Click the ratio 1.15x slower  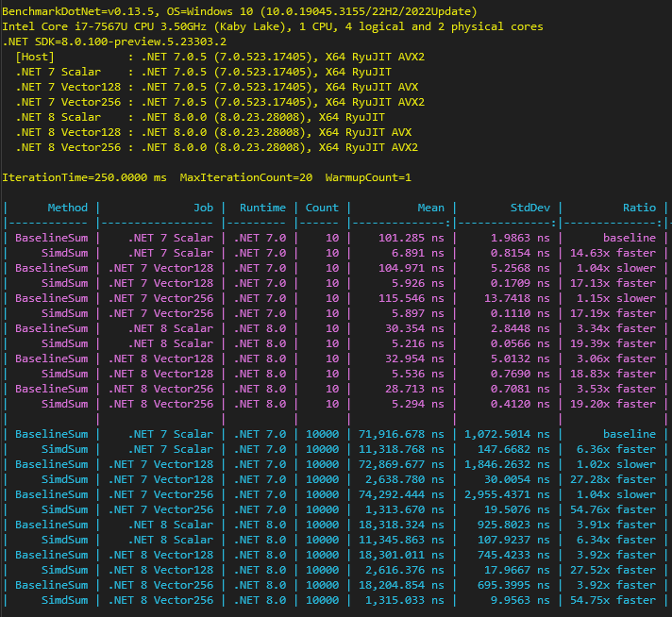pyautogui.click(x=616, y=298)
